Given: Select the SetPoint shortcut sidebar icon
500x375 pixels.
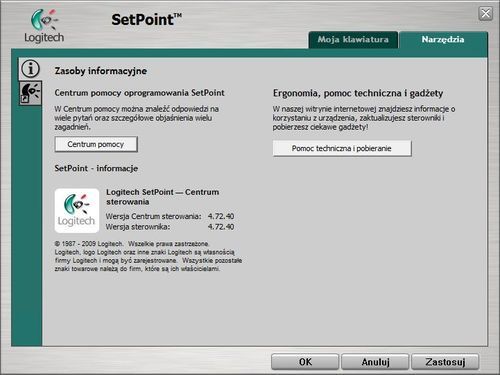Looking at the screenshot, I should click(30, 93).
